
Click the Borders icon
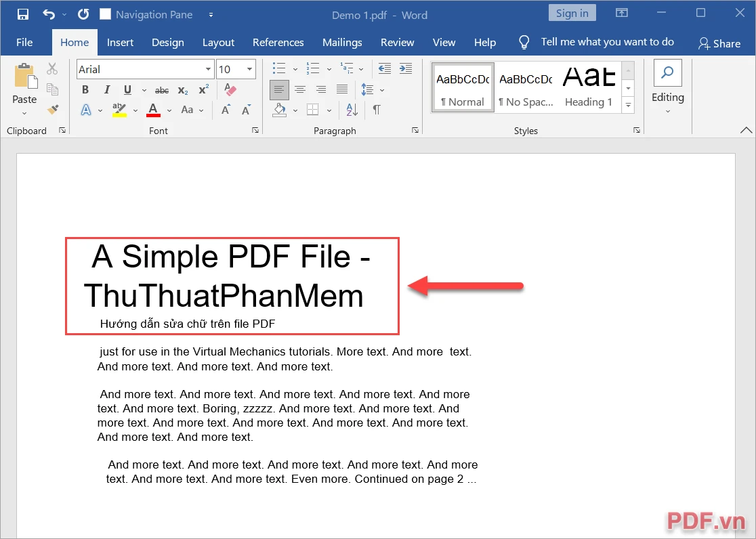(x=312, y=110)
